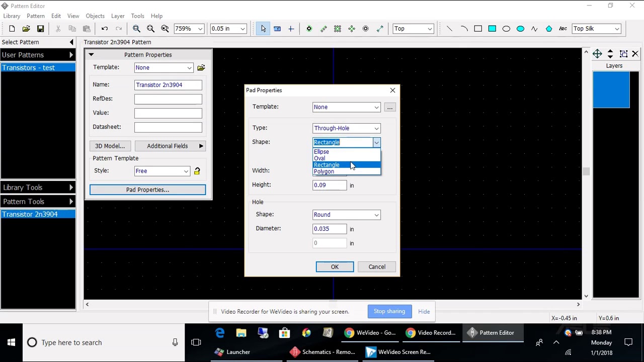Expand the Pattern Tools section
Viewport: 644px width, 362px height.
click(38, 202)
